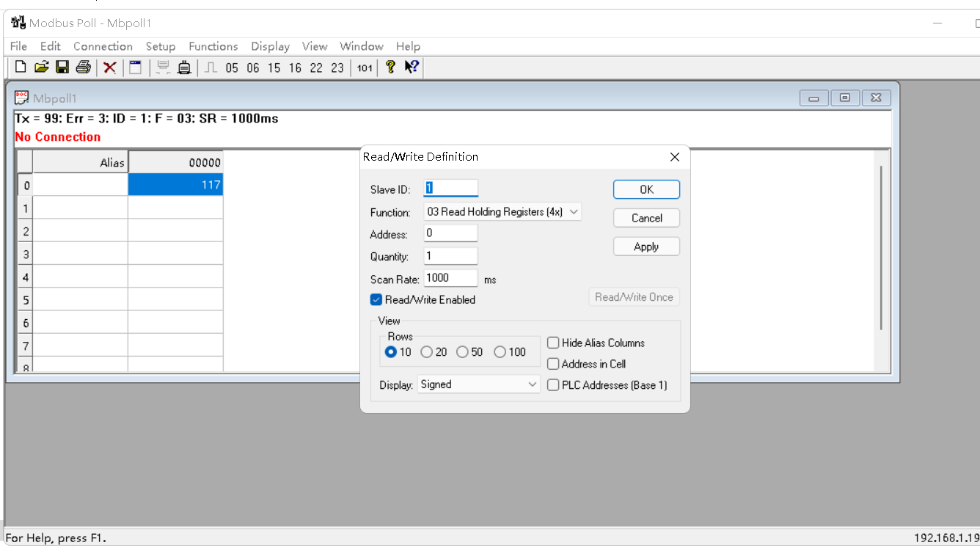Click the red X delete toolbar icon
980x548 pixels.
[110, 67]
